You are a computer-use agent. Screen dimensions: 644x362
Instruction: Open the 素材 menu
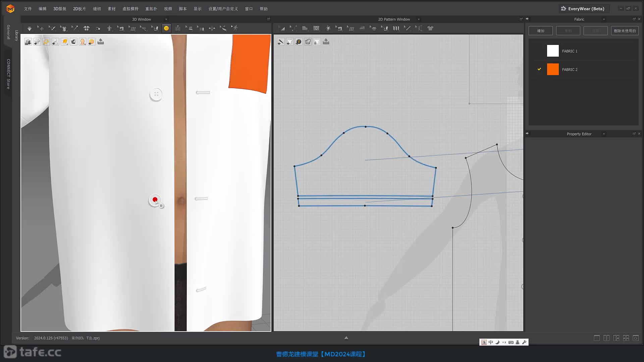(112, 9)
